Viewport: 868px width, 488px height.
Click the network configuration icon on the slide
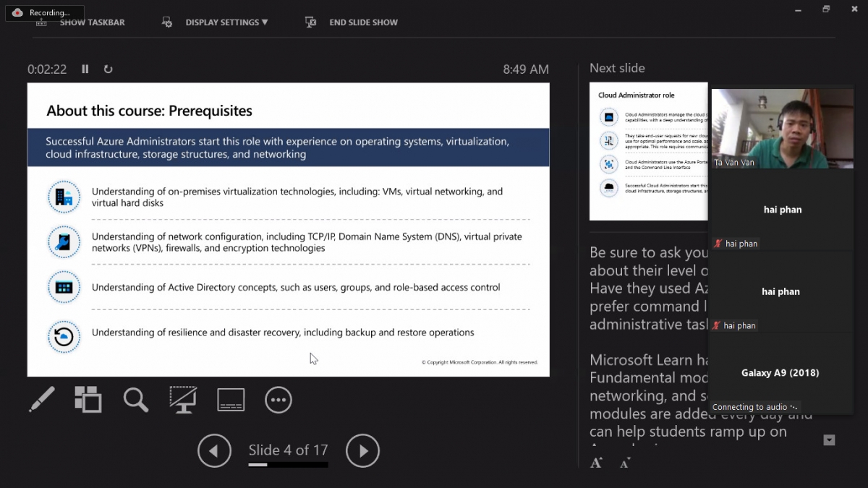click(64, 242)
